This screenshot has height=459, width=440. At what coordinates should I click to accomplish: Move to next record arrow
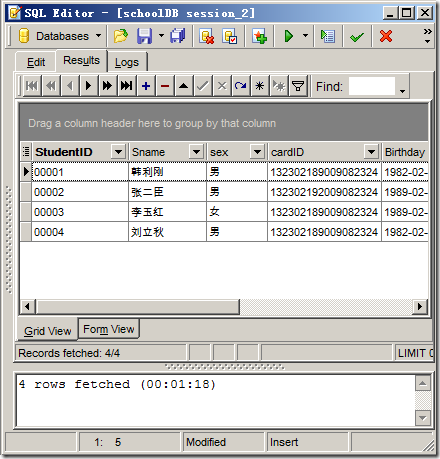[x=88, y=86]
